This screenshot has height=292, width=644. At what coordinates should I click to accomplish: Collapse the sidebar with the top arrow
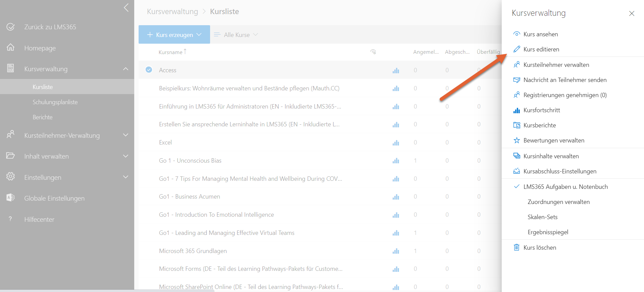[x=126, y=8]
